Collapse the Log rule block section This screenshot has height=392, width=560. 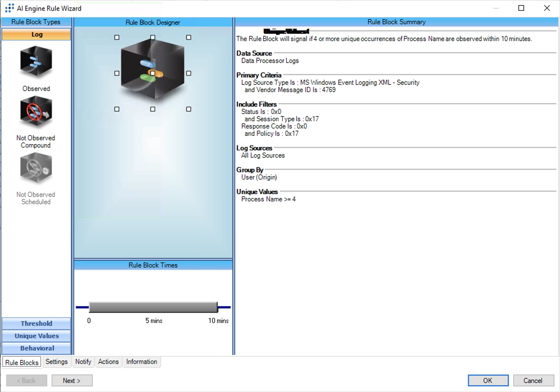pos(36,34)
